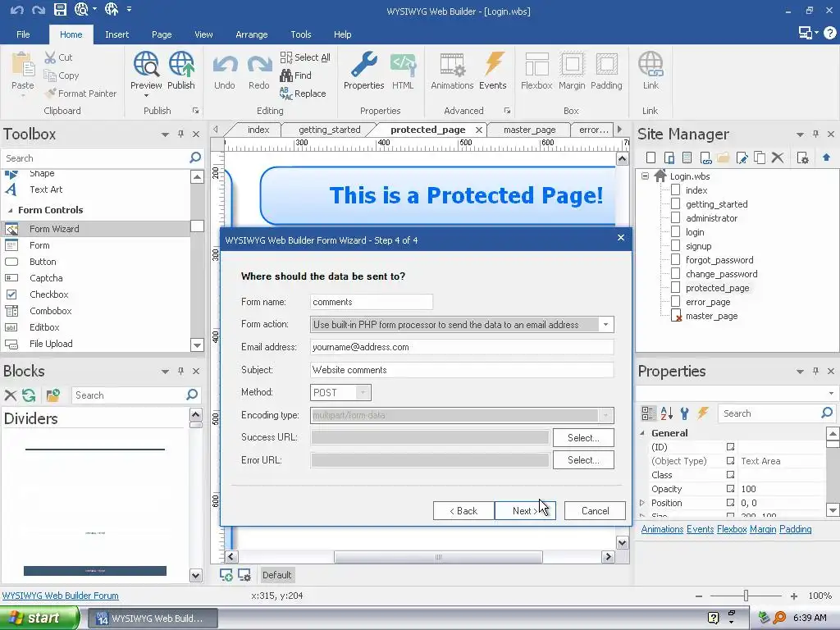Screen dimensions: 840x630
Task: Toggle the error_page checkbox
Action: 676,301
